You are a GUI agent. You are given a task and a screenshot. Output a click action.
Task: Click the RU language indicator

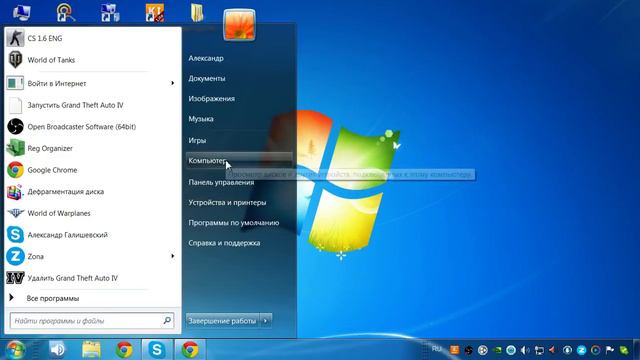[436, 349]
